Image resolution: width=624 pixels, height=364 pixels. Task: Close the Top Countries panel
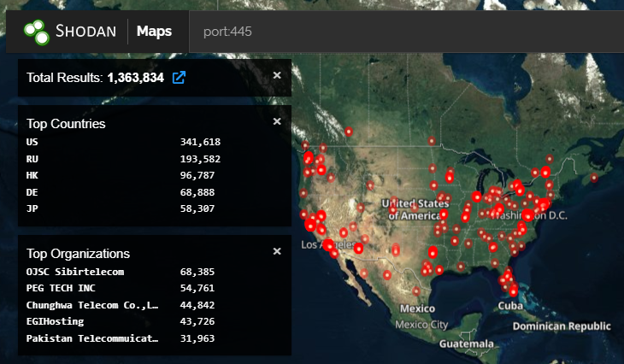point(277,121)
